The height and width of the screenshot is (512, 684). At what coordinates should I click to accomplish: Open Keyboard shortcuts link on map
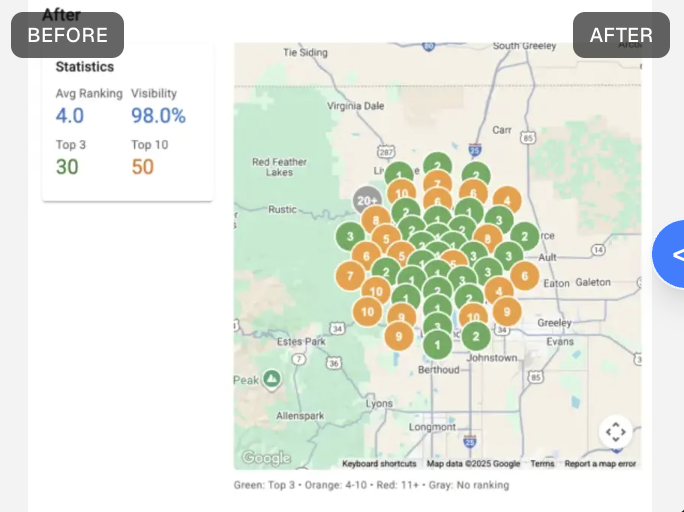(379, 463)
